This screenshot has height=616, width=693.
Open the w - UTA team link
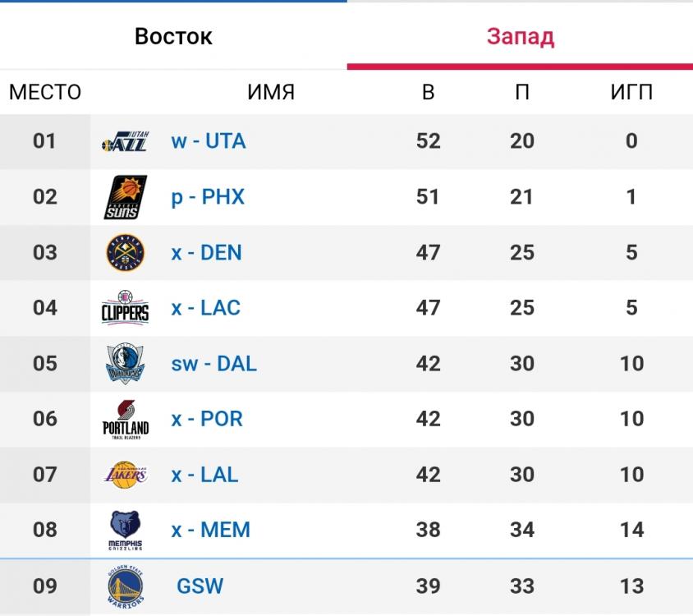[209, 141]
